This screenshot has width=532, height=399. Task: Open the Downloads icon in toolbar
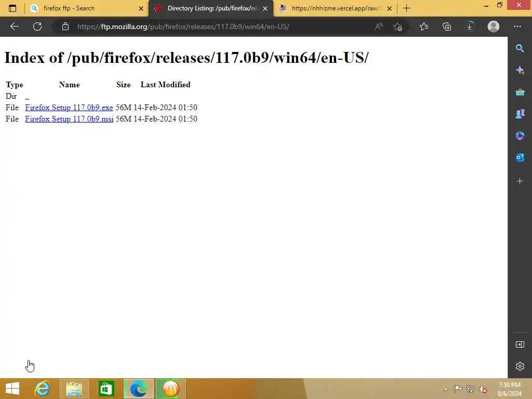click(x=470, y=26)
